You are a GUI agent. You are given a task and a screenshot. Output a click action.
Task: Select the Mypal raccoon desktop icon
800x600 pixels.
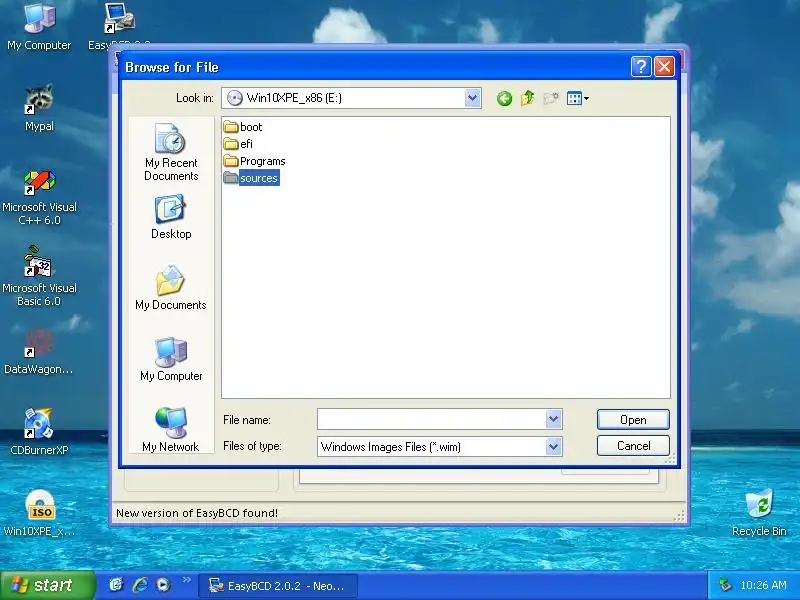39,108
